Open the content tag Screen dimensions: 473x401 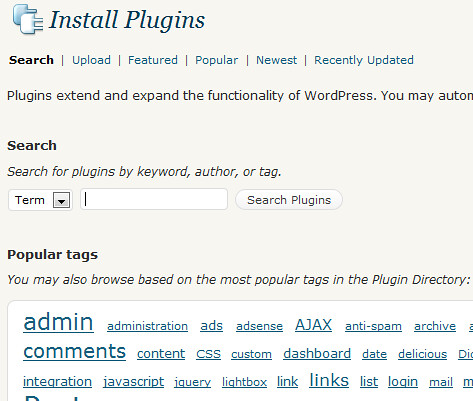(161, 354)
